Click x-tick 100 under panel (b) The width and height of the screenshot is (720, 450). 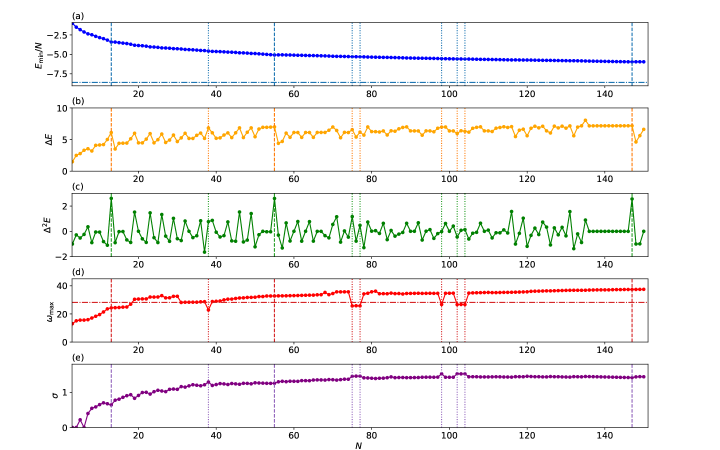point(449,180)
